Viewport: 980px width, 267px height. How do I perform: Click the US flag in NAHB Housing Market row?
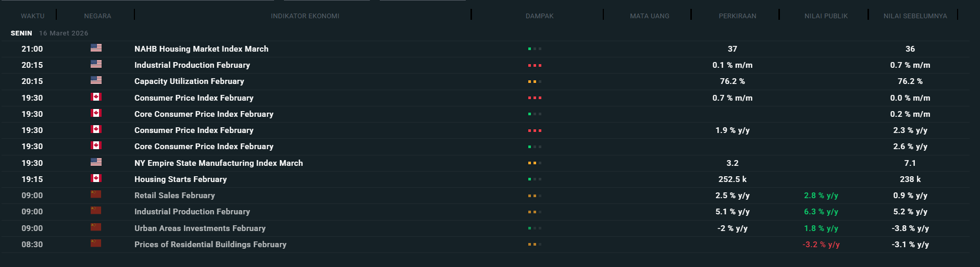point(96,48)
